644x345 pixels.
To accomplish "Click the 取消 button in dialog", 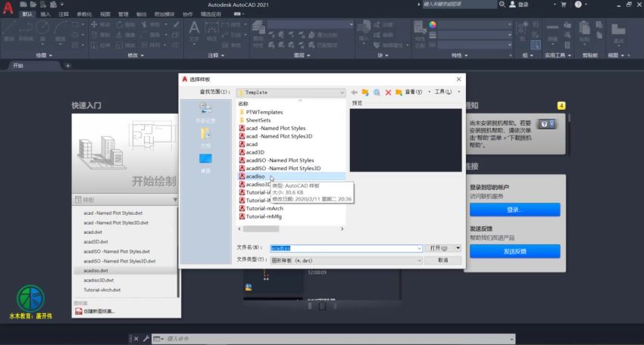I will (442, 260).
